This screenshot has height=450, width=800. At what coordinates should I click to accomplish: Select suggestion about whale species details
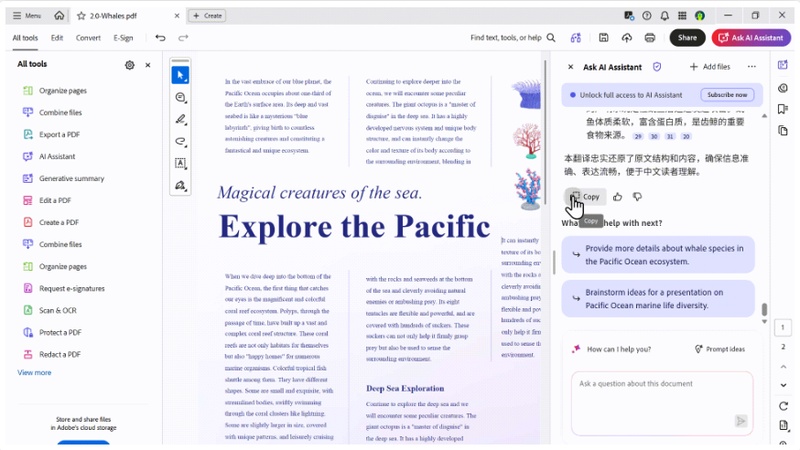(658, 255)
